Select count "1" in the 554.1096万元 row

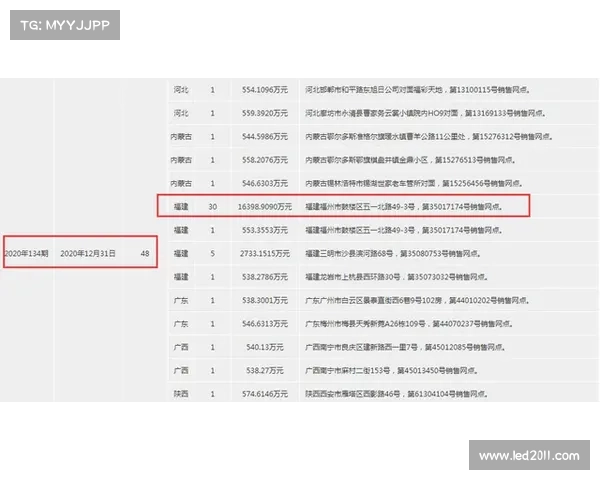(213, 90)
